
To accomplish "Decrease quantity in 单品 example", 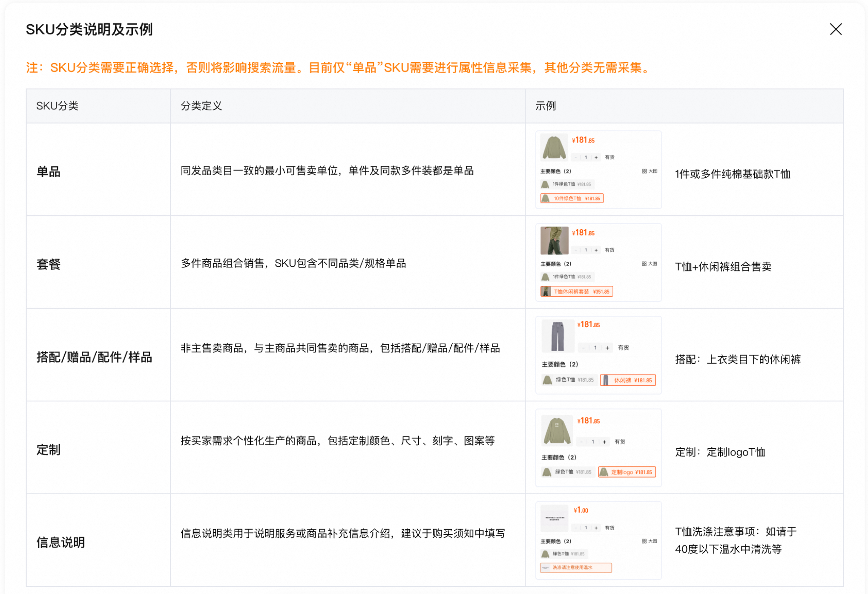I will [x=576, y=157].
